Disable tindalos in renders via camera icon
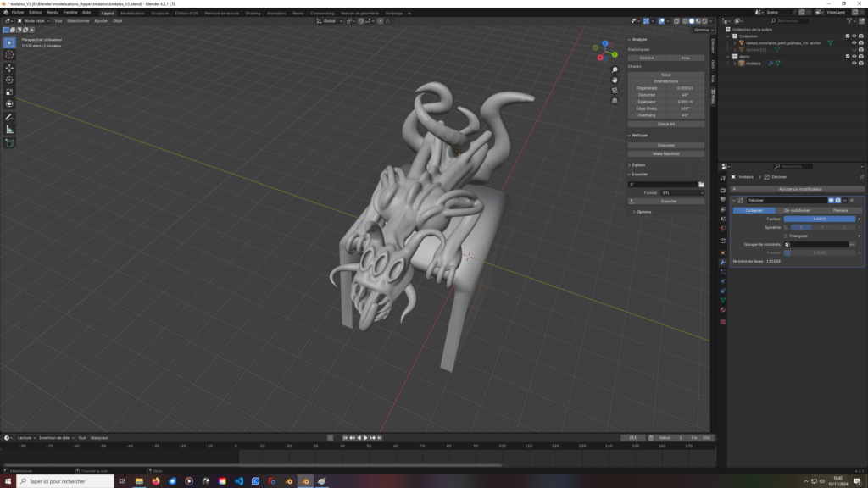 [x=861, y=63]
